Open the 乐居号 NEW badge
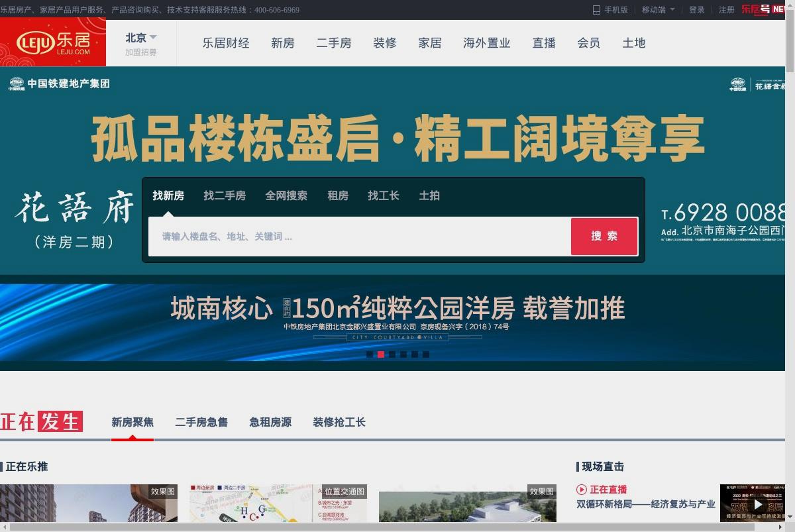The width and height of the screenshot is (795, 532). point(763,9)
